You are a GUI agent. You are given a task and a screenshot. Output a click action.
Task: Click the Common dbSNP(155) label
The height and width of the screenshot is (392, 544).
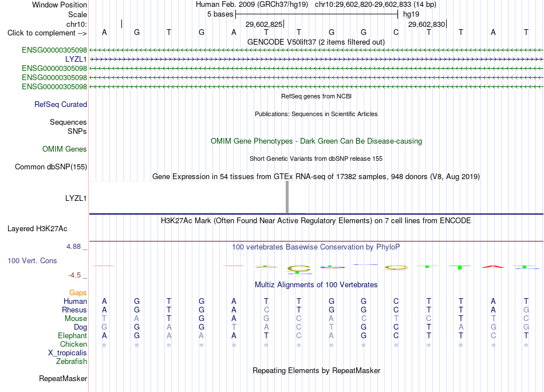pos(51,167)
